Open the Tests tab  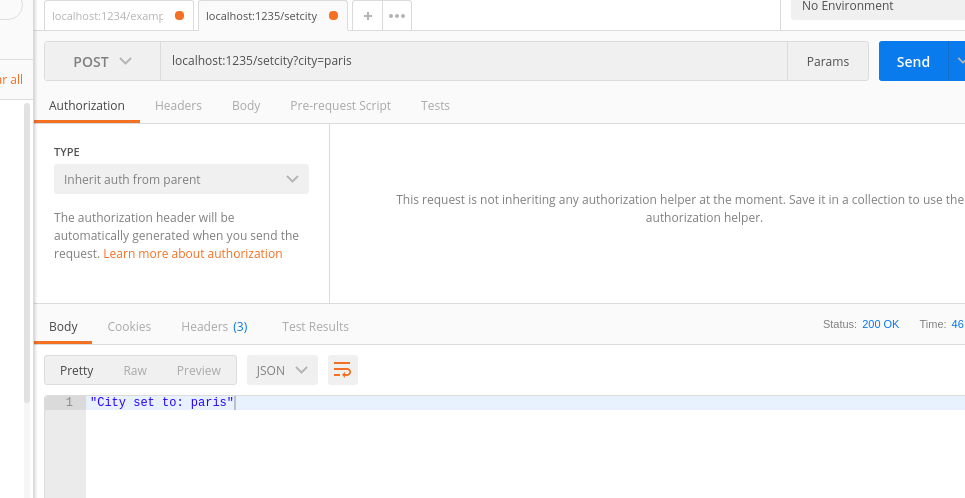[x=435, y=105]
